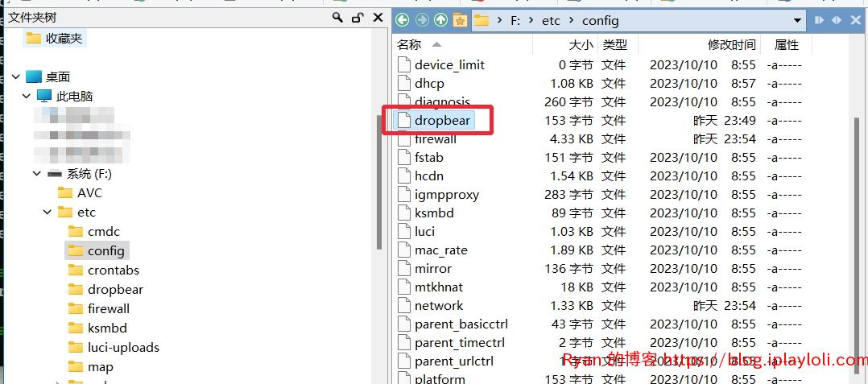Click the etc breadcrumb segment
The height and width of the screenshot is (384, 868).
pos(551,21)
